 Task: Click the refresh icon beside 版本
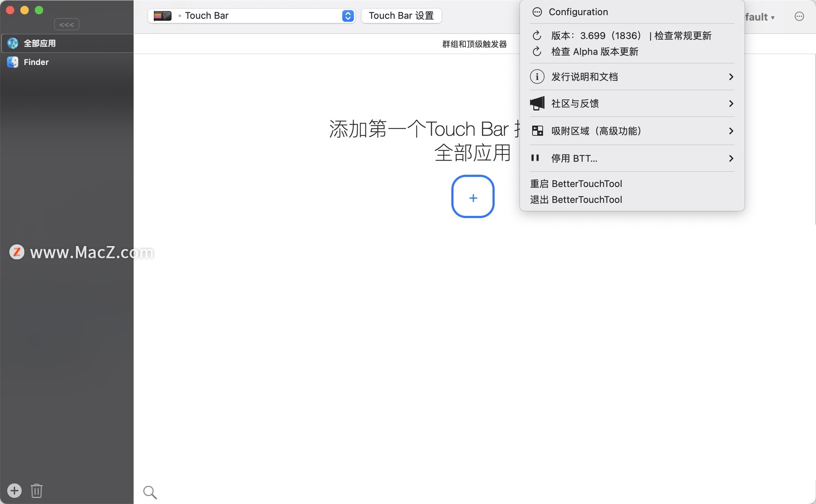pos(537,36)
